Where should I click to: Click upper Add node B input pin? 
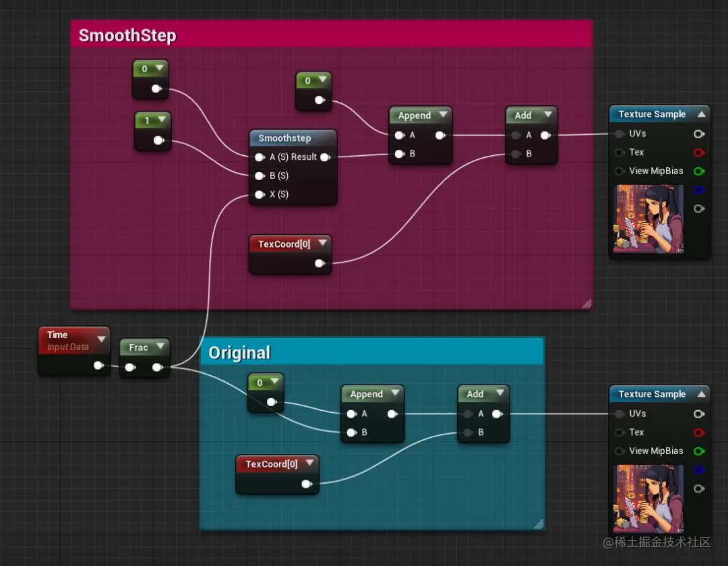coord(516,154)
